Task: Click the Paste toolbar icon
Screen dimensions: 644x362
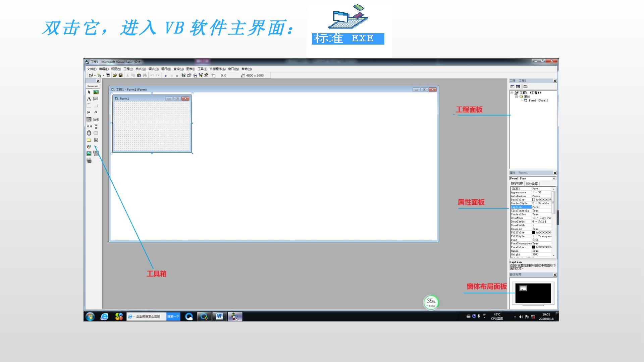Action: pyautogui.click(x=139, y=75)
